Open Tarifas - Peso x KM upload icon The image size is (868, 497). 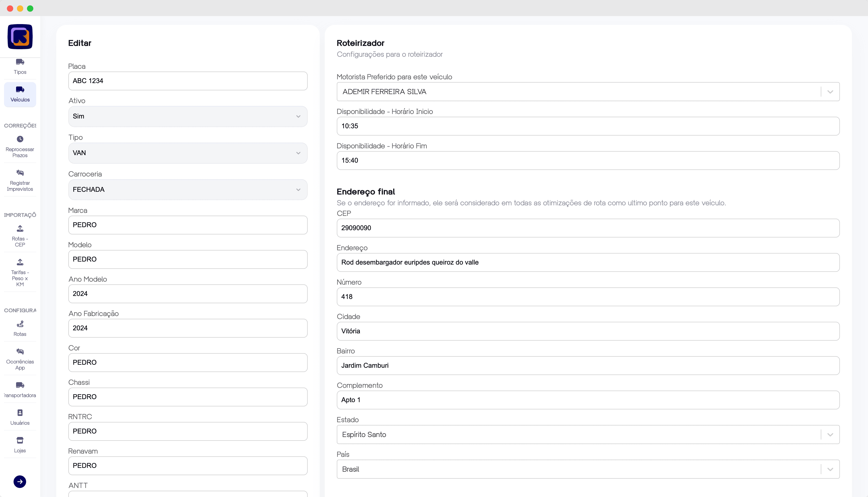20,262
